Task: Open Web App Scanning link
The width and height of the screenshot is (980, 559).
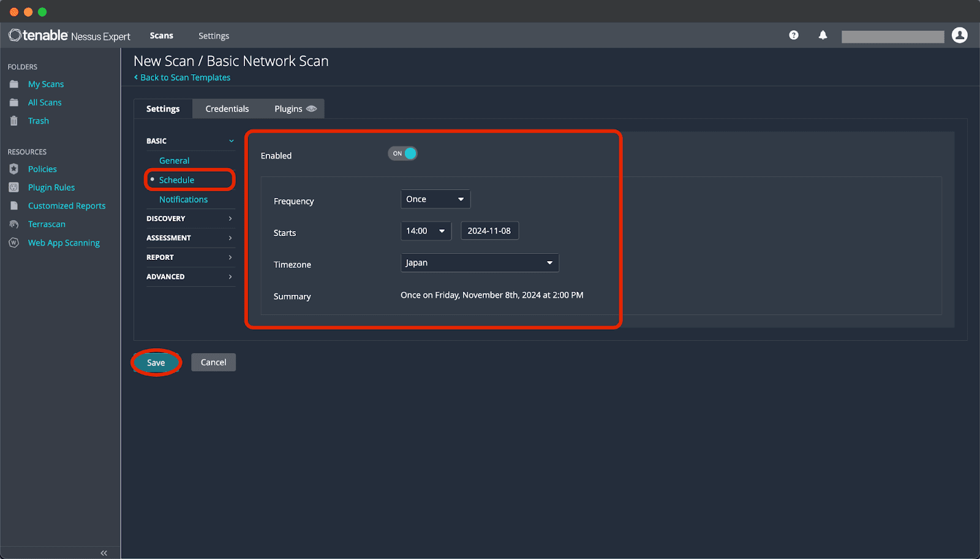Action: (64, 243)
